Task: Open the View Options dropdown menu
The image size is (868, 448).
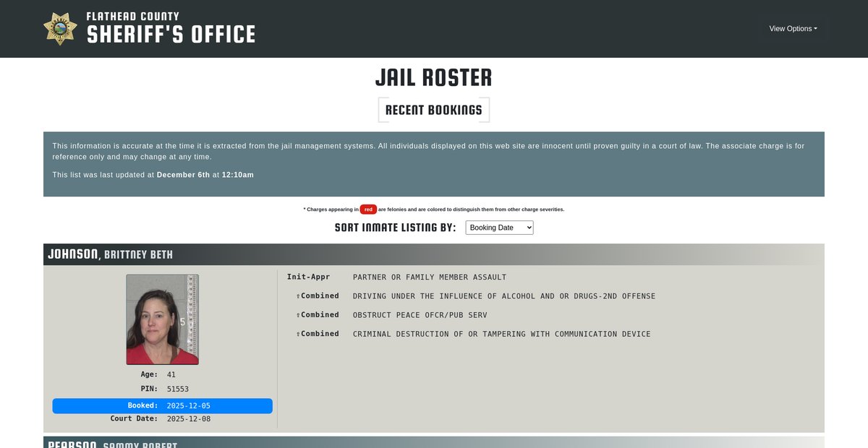Action: [x=793, y=29]
